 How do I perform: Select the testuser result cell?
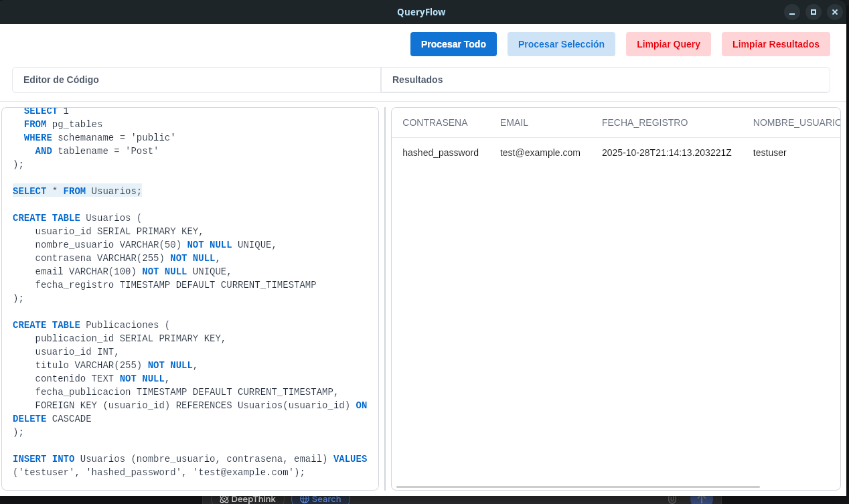pos(770,153)
